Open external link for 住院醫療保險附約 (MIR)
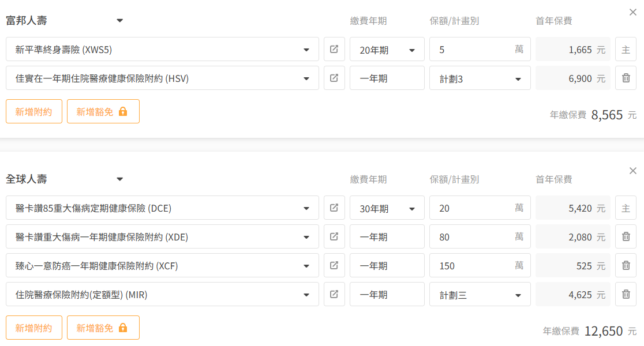The image size is (644, 346). pos(334,295)
